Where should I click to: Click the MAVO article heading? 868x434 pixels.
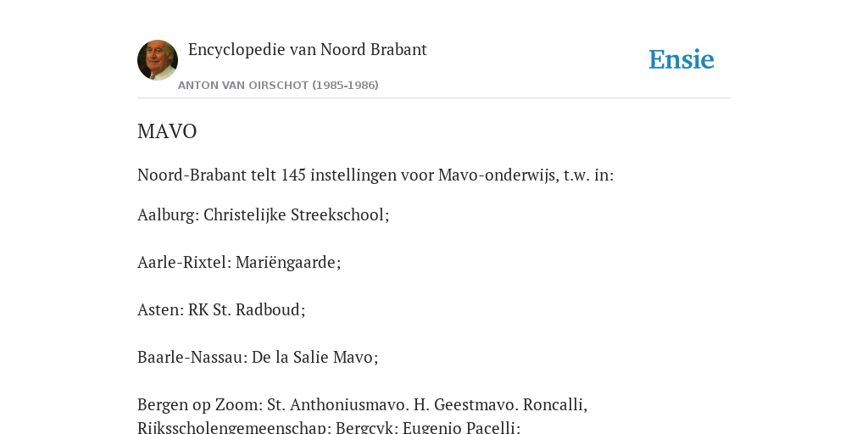tap(167, 131)
